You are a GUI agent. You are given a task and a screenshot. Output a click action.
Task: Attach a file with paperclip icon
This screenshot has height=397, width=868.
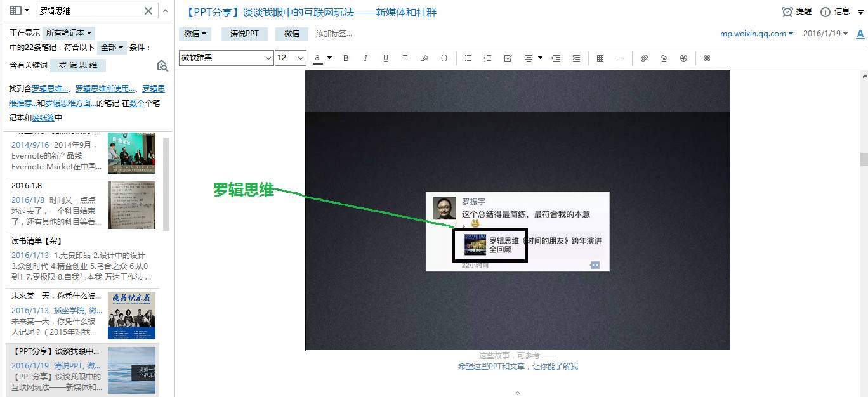click(644, 58)
